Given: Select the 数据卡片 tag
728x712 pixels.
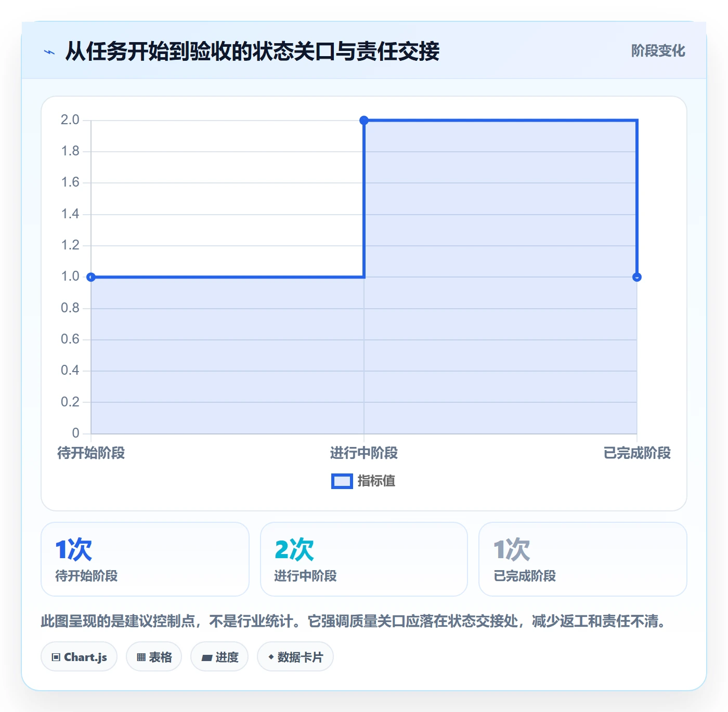Looking at the screenshot, I should [x=295, y=657].
